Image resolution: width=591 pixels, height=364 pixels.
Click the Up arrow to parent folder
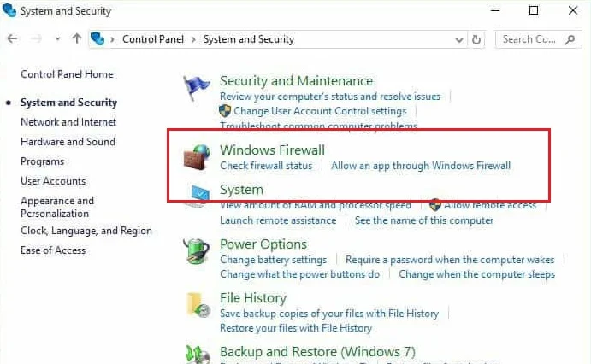(x=77, y=39)
